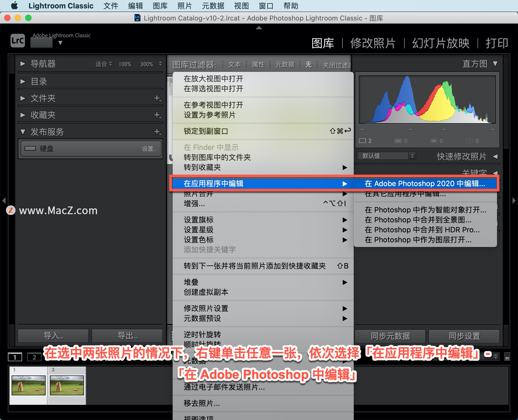518x420 pixels.
Task: Select filmstrip thumbnail 2
Action: point(67,385)
